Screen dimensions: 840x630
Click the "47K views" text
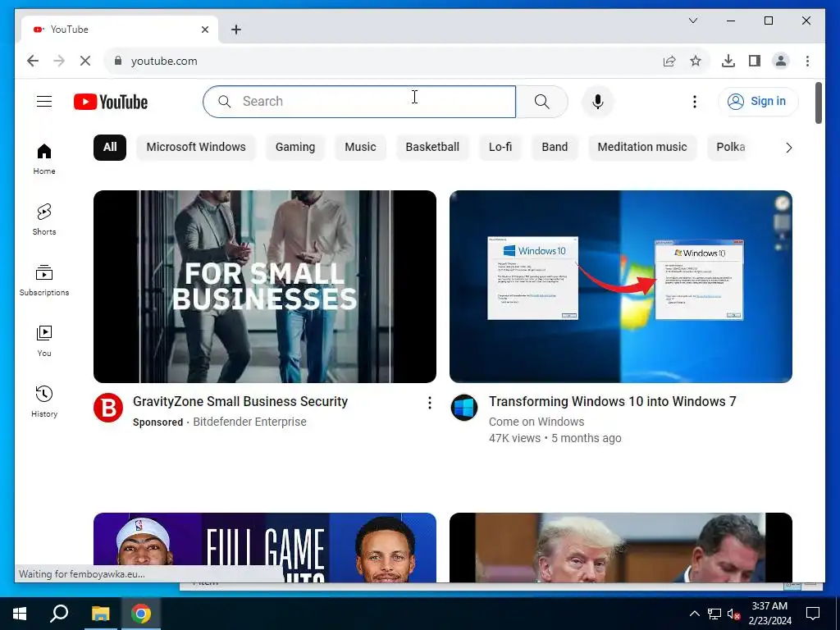514,438
